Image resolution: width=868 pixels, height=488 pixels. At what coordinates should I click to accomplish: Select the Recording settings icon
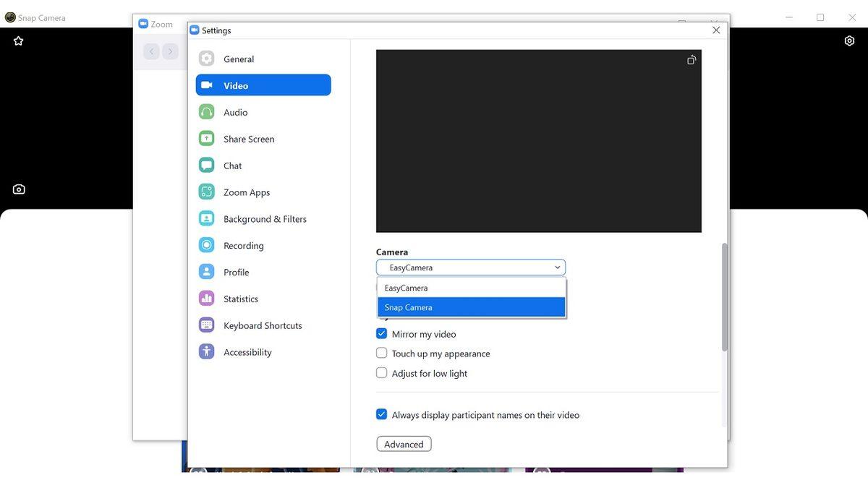[207, 246]
